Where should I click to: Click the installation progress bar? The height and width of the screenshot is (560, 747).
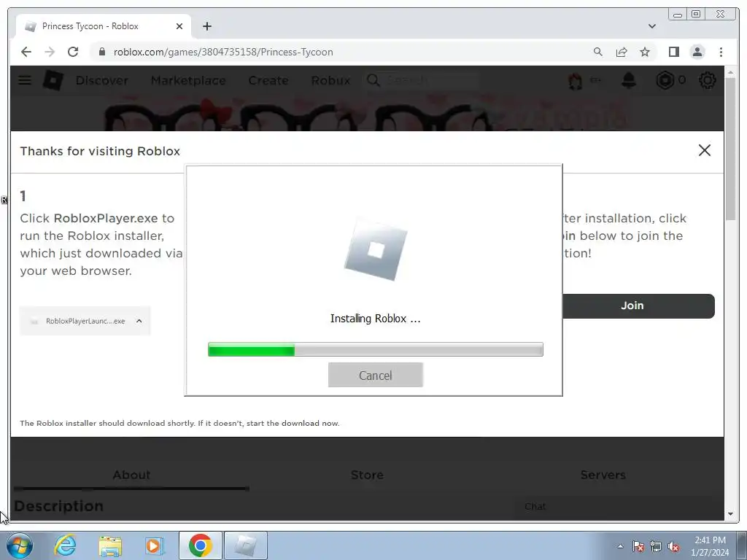tap(376, 349)
